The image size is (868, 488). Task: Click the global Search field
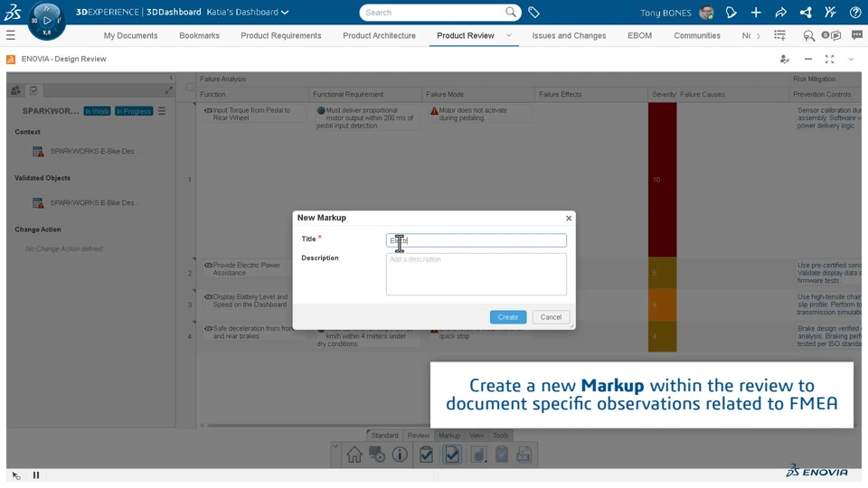(x=434, y=13)
